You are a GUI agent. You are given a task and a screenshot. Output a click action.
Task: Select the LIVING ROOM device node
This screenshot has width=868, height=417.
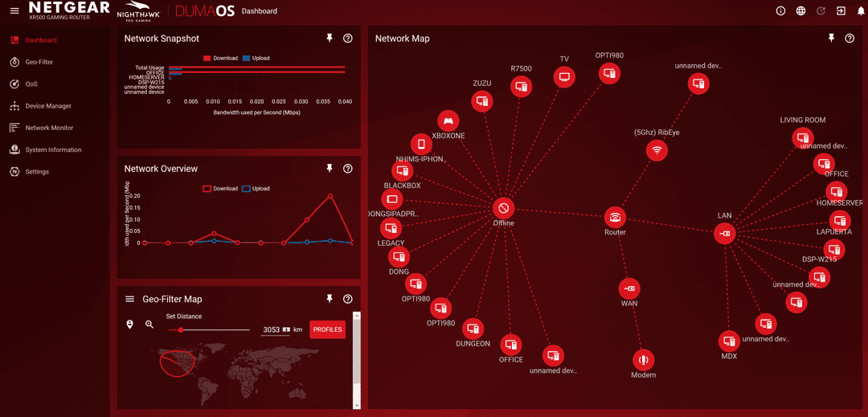click(x=803, y=137)
